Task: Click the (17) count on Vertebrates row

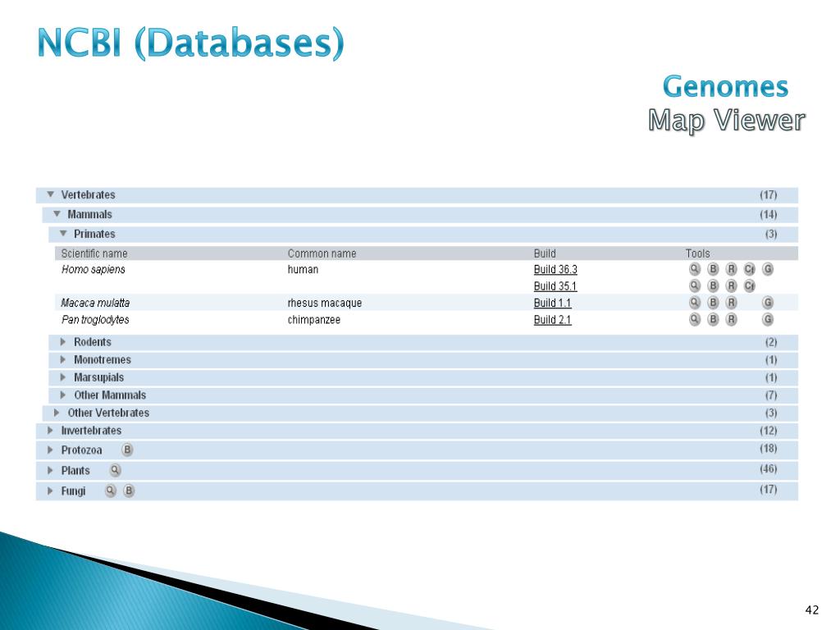Action: click(x=768, y=194)
